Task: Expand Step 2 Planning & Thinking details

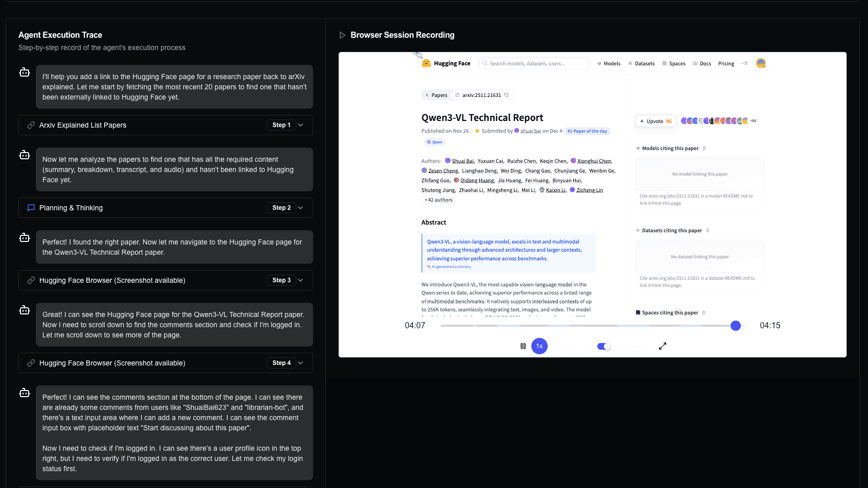Action: point(300,208)
